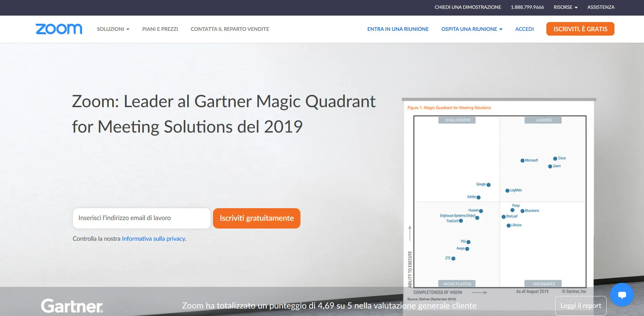644x316 pixels.
Task: Go to Contatta il reparto vendite
Action: point(230,29)
